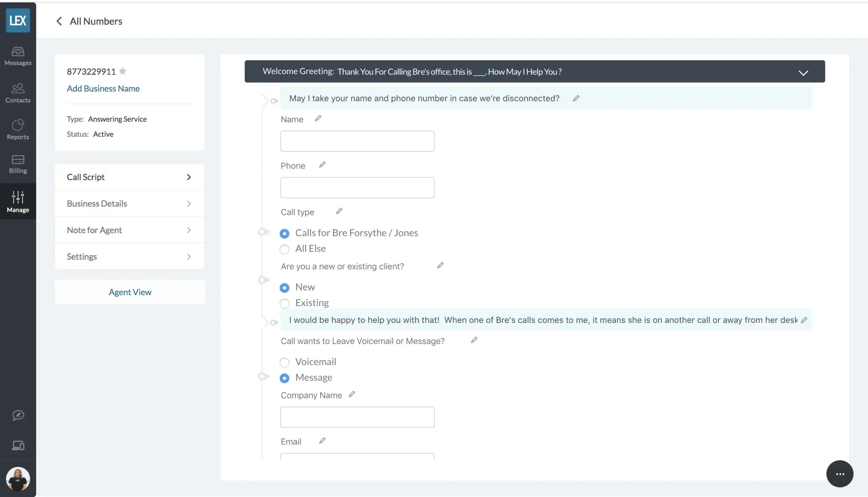Go back to All Numbers

[89, 21]
